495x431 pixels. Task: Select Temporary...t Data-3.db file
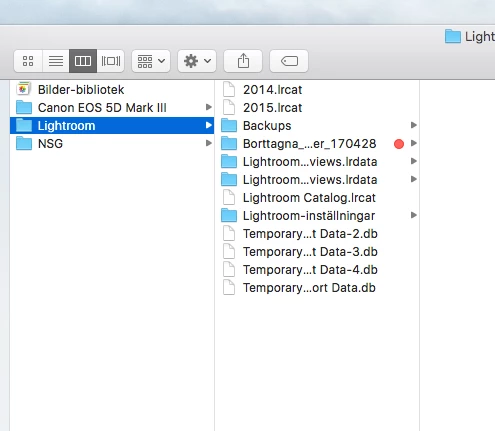pyautogui.click(x=317, y=251)
